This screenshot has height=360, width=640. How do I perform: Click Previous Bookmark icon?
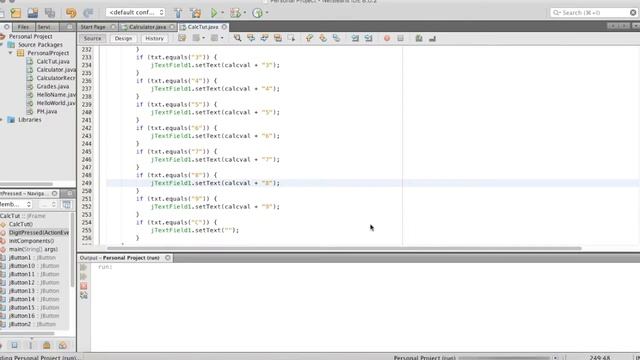[x=309, y=38]
